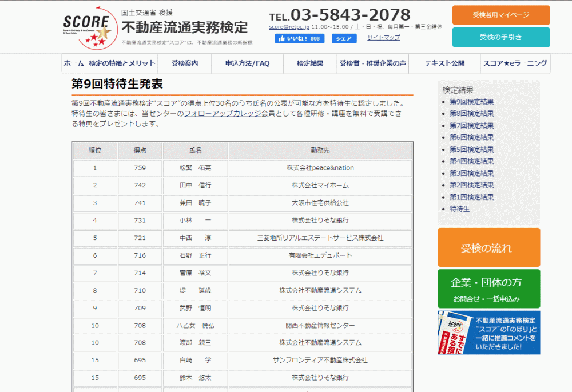The image size is (572, 392).
Task: Open テキスト公開 menu item
Action: (x=444, y=64)
